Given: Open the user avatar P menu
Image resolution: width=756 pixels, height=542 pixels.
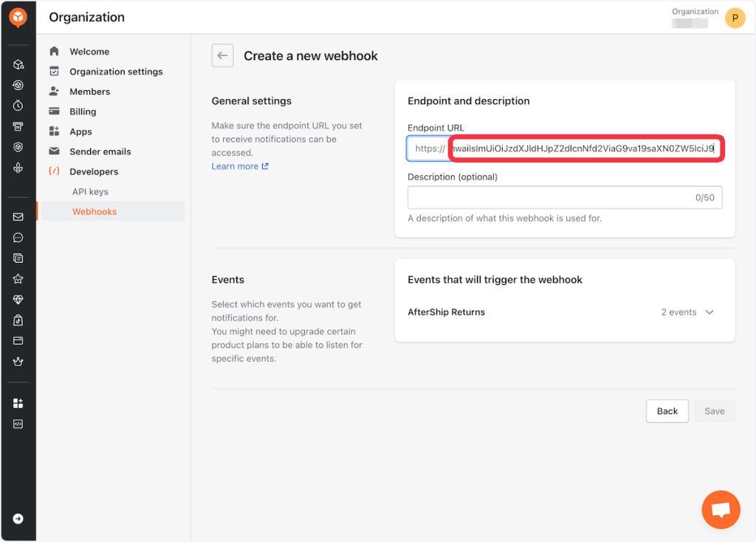Looking at the screenshot, I should click(735, 18).
